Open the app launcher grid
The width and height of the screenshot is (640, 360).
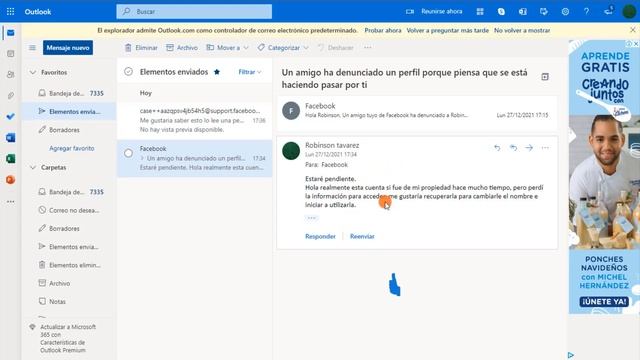[x=11, y=11]
